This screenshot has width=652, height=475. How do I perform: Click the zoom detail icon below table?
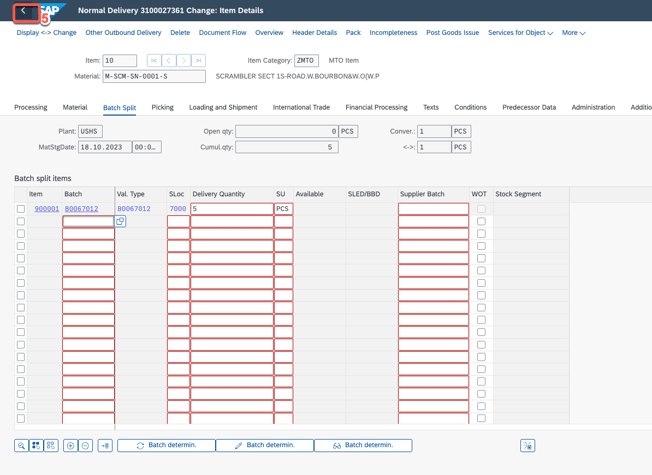tap(21, 445)
